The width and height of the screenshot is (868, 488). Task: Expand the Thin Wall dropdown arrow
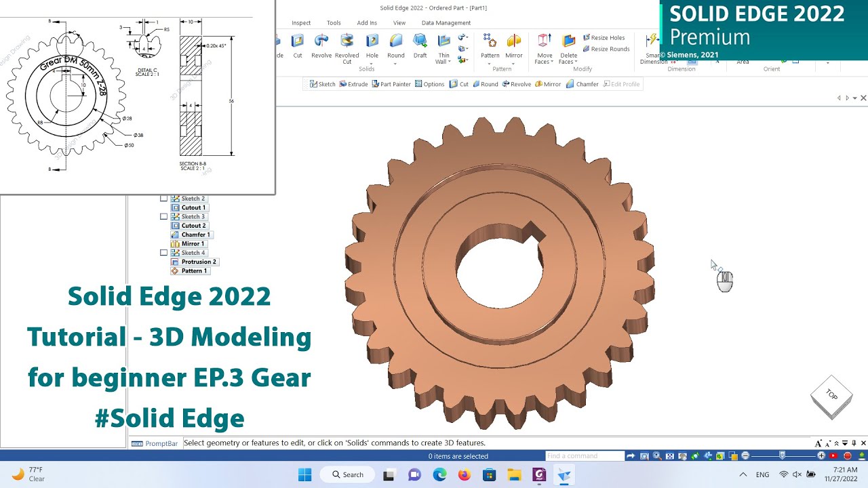pos(450,62)
